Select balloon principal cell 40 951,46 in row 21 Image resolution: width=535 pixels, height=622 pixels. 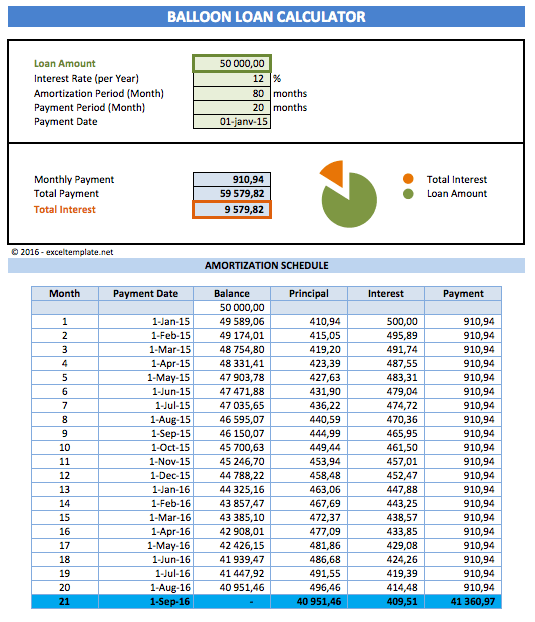click(x=309, y=601)
